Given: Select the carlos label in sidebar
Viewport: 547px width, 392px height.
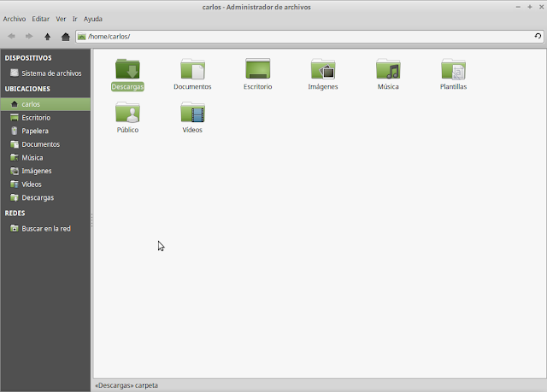Looking at the screenshot, I should [x=31, y=104].
